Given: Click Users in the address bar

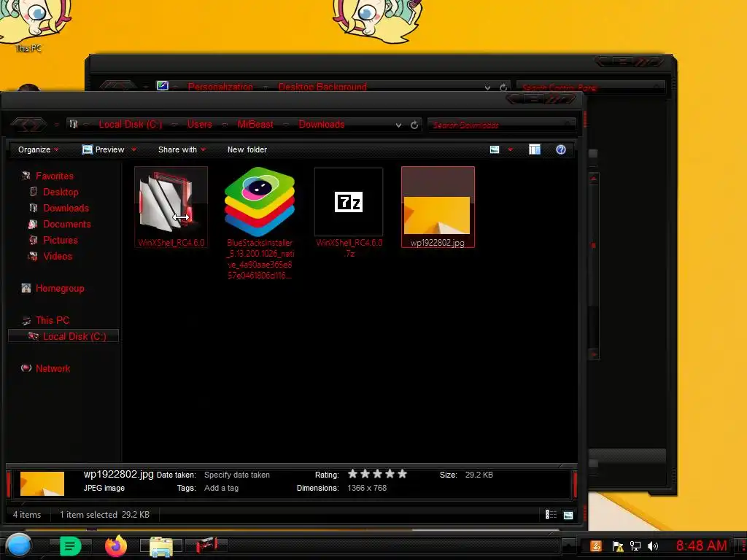Looking at the screenshot, I should pos(199,124).
